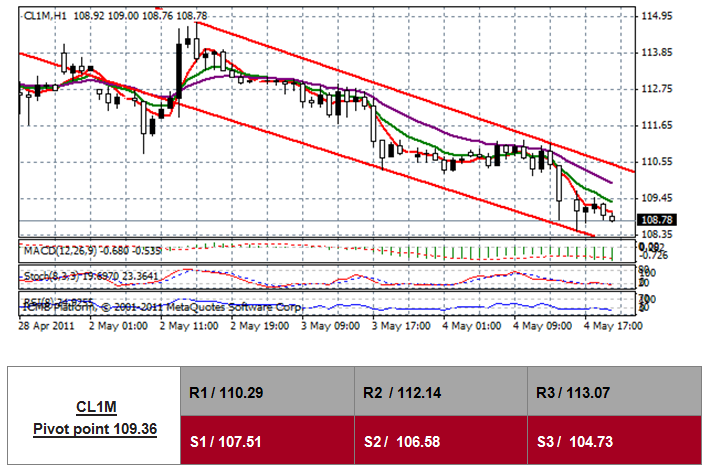Click the 3 May 17:00 time label

coord(401,326)
